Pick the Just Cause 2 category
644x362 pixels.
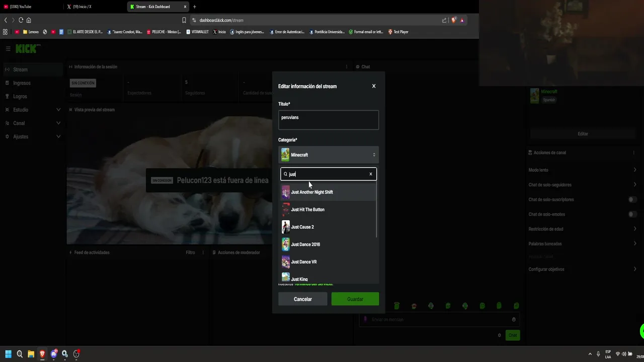328,227
